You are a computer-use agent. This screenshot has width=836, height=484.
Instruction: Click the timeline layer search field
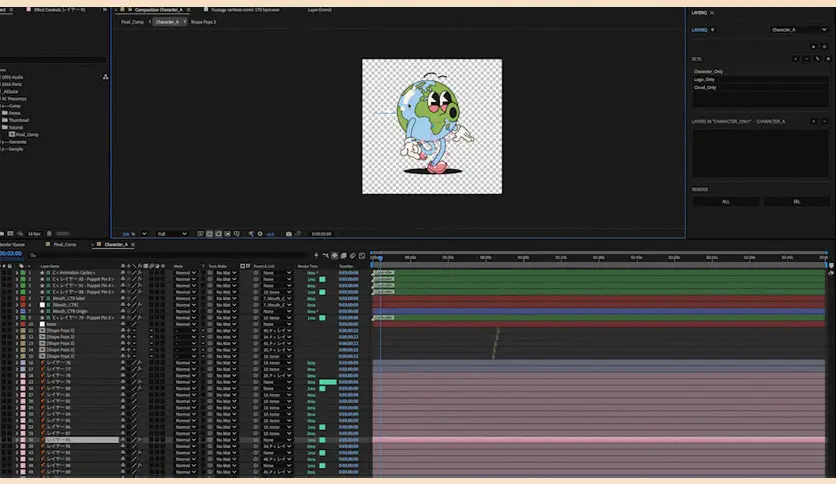click(168, 255)
